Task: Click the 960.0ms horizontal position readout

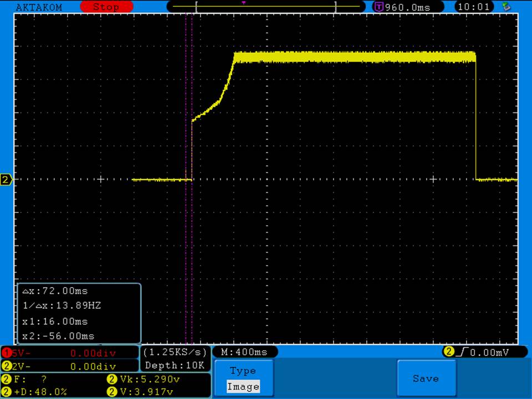Action: click(407, 7)
